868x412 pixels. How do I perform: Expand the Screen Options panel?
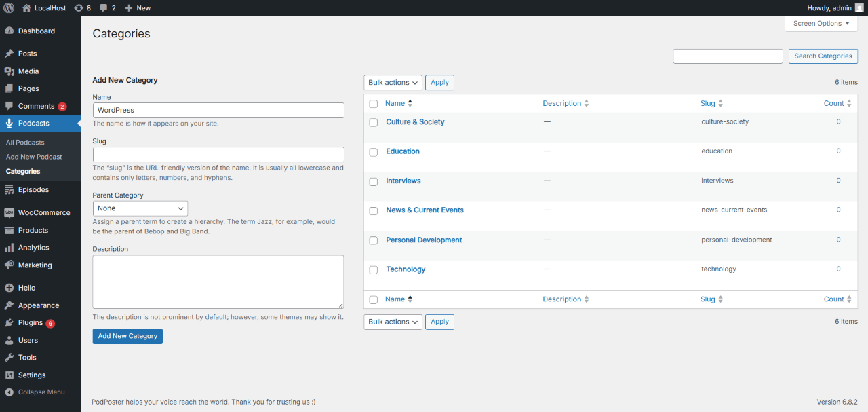[821, 23]
